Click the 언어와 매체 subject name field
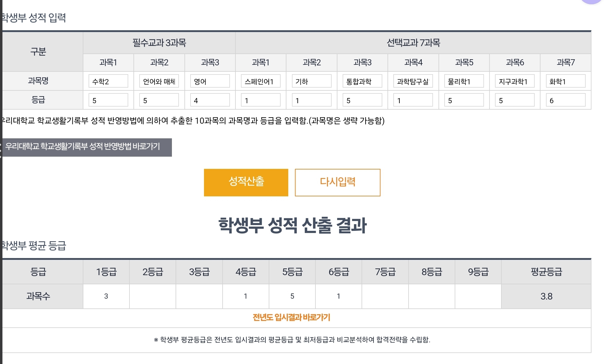 coord(159,81)
